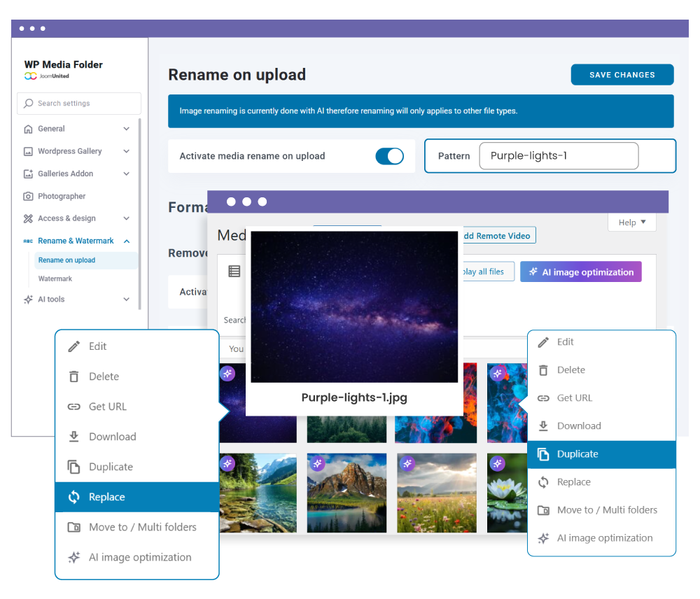Open the Help dropdown
700x599 pixels.
point(631,222)
